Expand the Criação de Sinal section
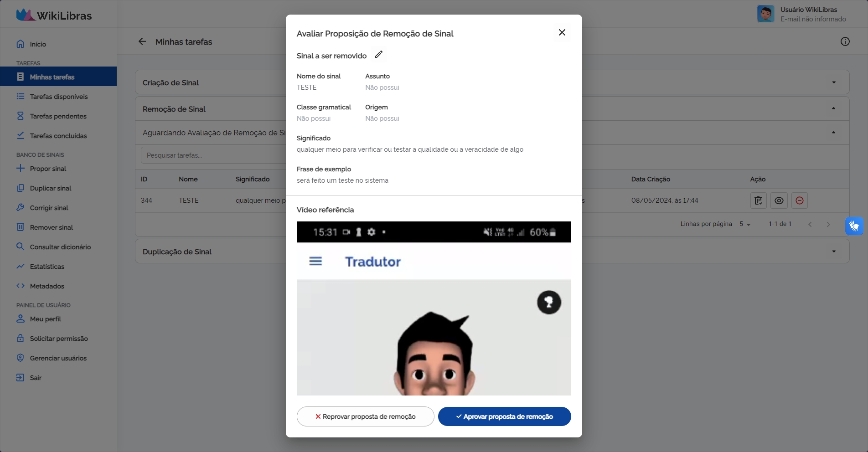The image size is (868, 452). coord(833,82)
